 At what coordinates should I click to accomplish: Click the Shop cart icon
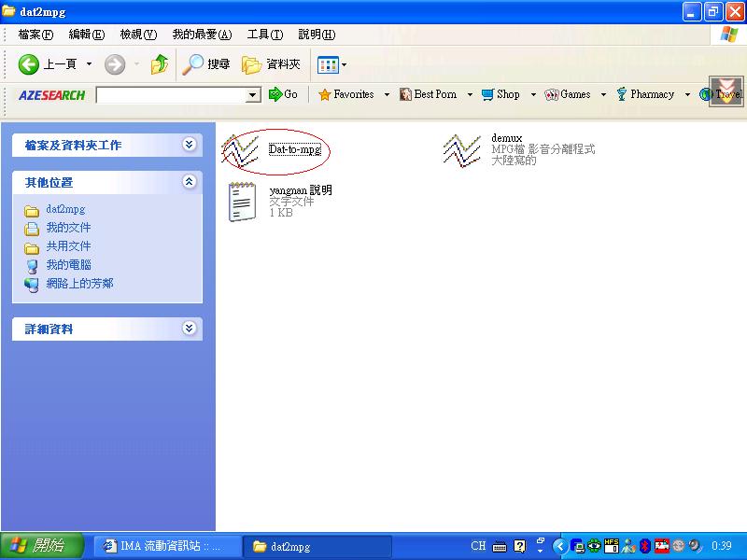(487, 94)
